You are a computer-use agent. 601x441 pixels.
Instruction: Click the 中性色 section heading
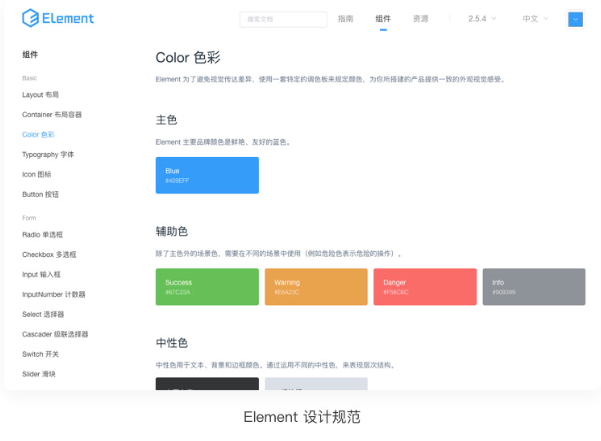172,343
